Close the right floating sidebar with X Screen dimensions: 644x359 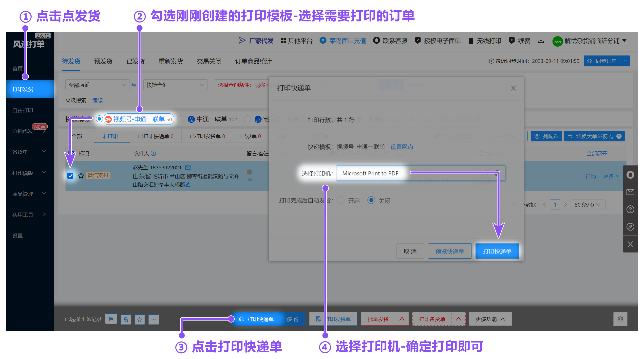click(x=630, y=244)
